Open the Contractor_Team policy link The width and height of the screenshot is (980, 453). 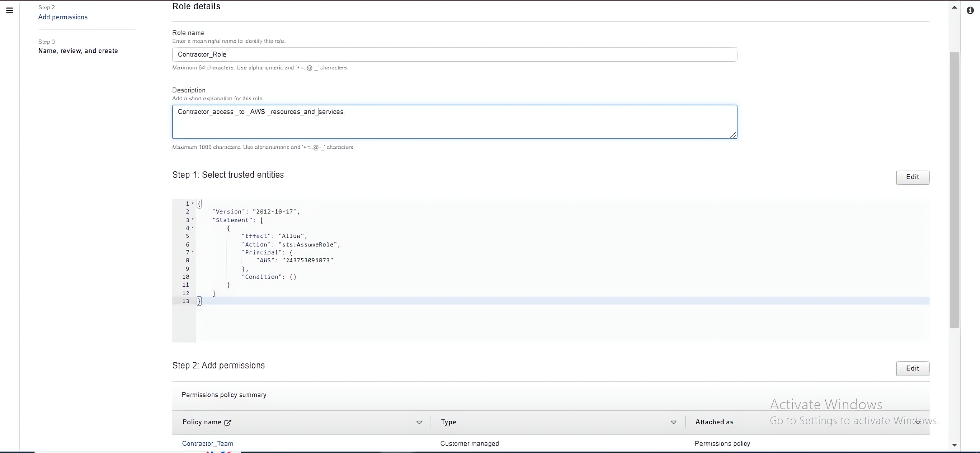pyautogui.click(x=208, y=443)
